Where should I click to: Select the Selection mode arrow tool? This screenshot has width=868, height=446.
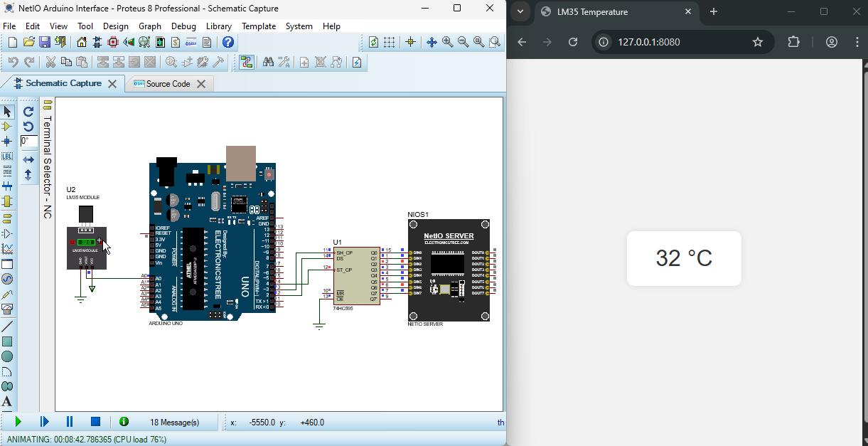pos(7,112)
